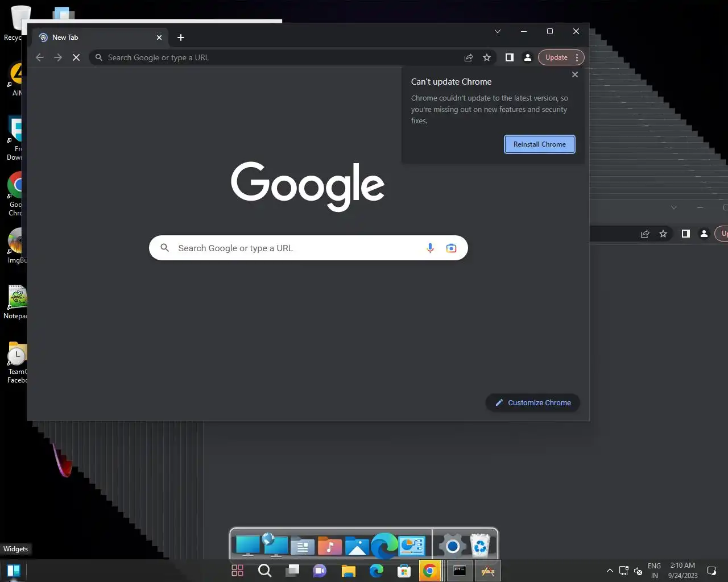Open Task View on the taskbar
Viewport: 728px width, 582px height.
292,571
